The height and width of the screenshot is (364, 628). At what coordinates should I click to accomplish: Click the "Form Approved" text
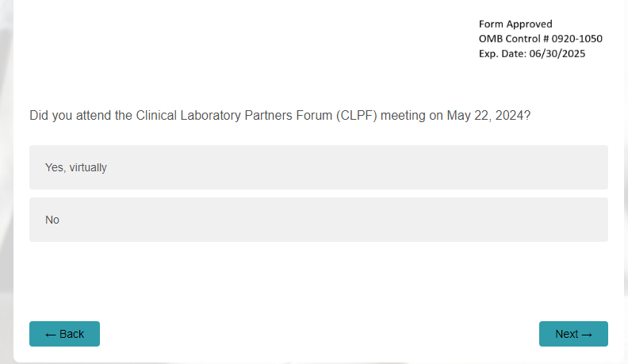(515, 24)
